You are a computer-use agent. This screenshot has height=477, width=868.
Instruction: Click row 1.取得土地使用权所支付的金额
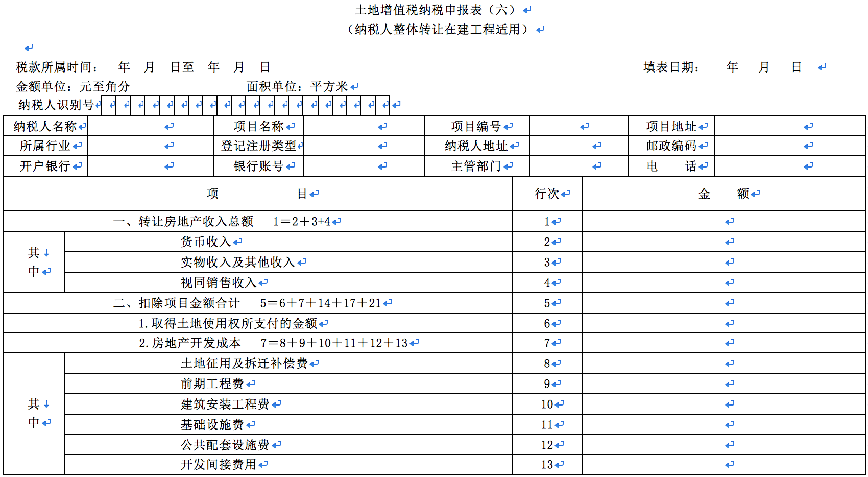point(258,323)
